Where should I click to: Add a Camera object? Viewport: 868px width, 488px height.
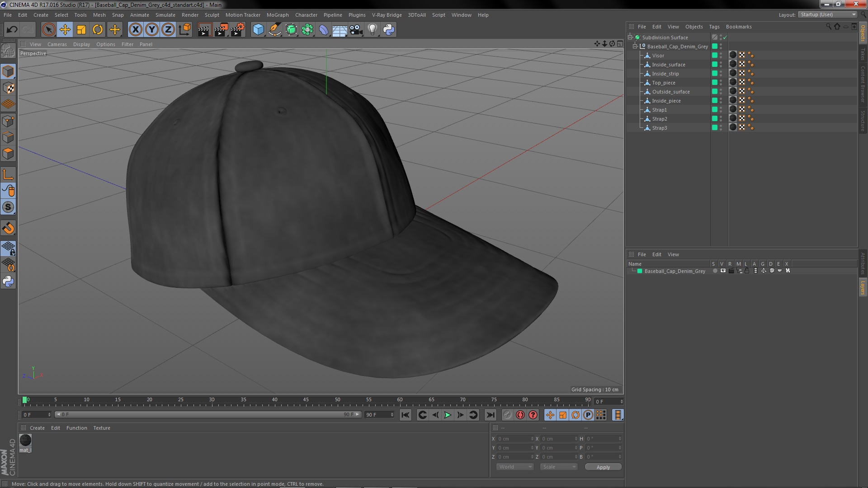356,30
